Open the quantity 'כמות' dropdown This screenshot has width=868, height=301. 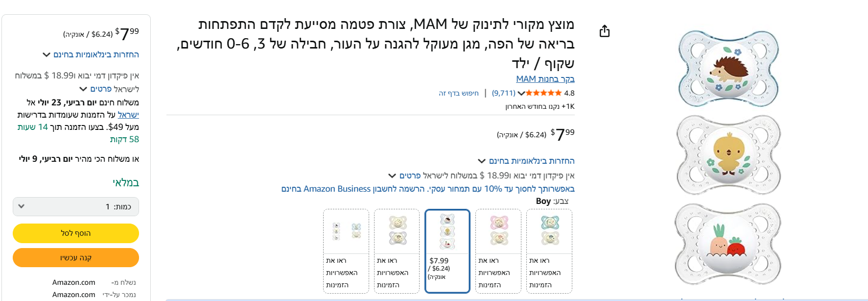(x=76, y=206)
